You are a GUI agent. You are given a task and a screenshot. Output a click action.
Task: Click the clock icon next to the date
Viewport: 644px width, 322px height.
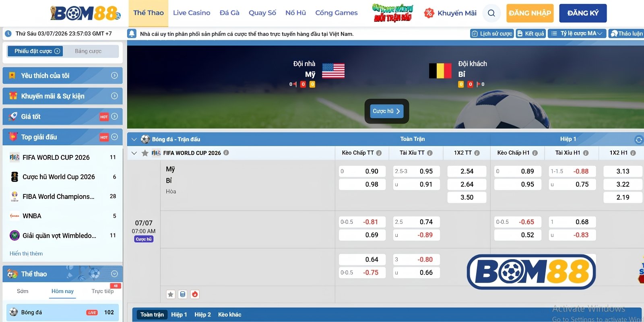[8, 34]
